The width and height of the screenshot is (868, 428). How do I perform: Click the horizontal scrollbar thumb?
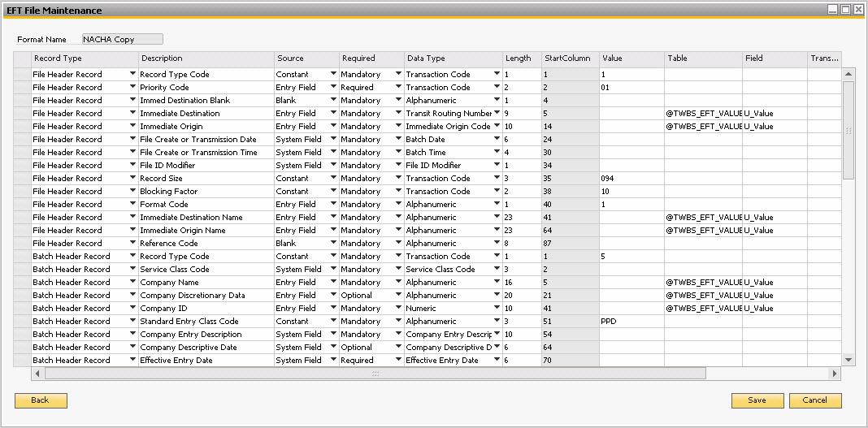click(375, 374)
